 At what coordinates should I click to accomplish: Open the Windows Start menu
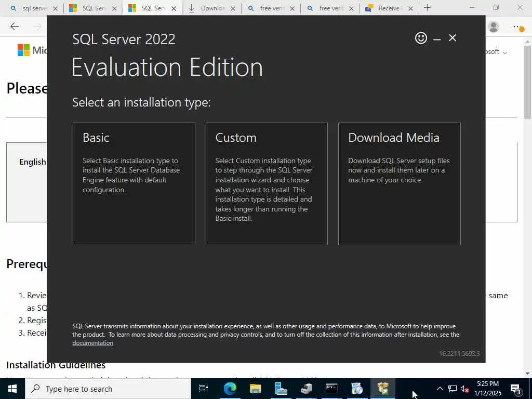tap(12, 389)
